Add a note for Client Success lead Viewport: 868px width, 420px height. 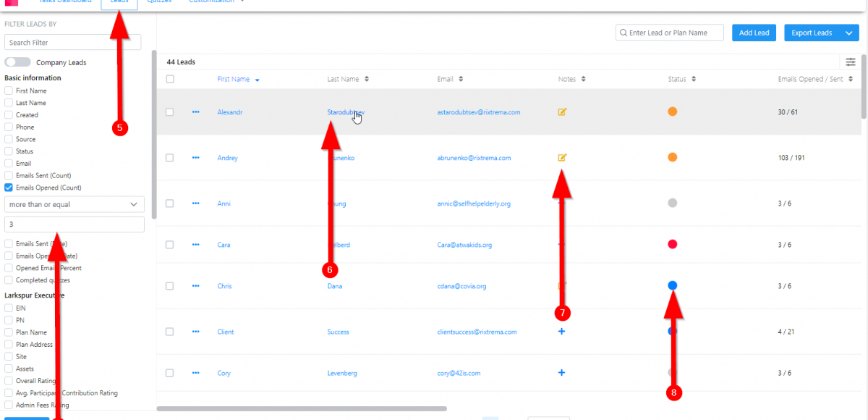pos(562,332)
